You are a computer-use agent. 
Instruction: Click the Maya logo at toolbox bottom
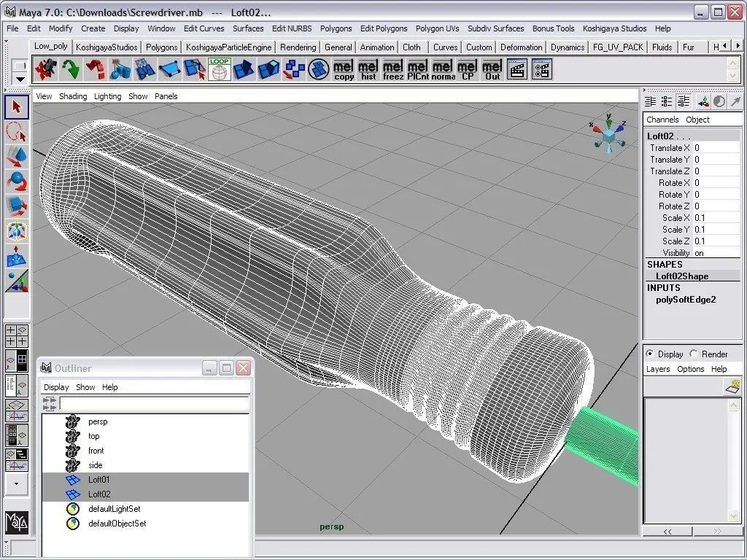click(x=17, y=522)
